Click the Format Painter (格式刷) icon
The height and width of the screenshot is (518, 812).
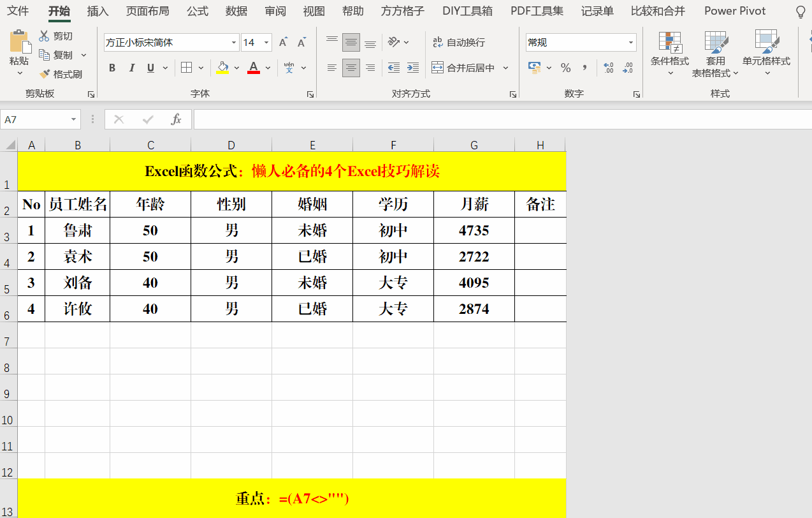tap(45, 75)
